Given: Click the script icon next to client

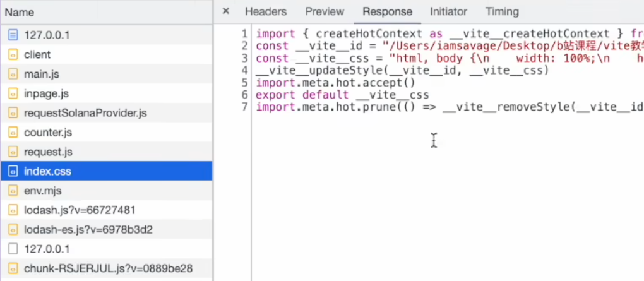Looking at the screenshot, I should point(13,55).
